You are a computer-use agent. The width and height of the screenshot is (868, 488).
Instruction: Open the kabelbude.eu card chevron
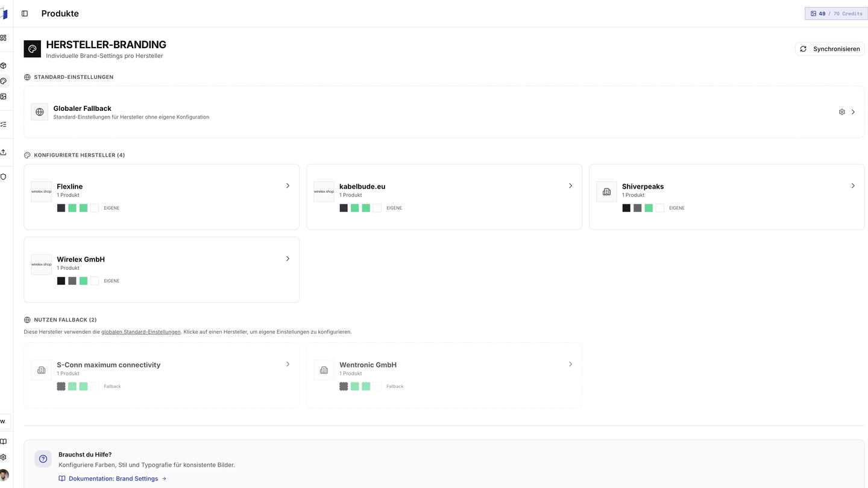pos(570,186)
